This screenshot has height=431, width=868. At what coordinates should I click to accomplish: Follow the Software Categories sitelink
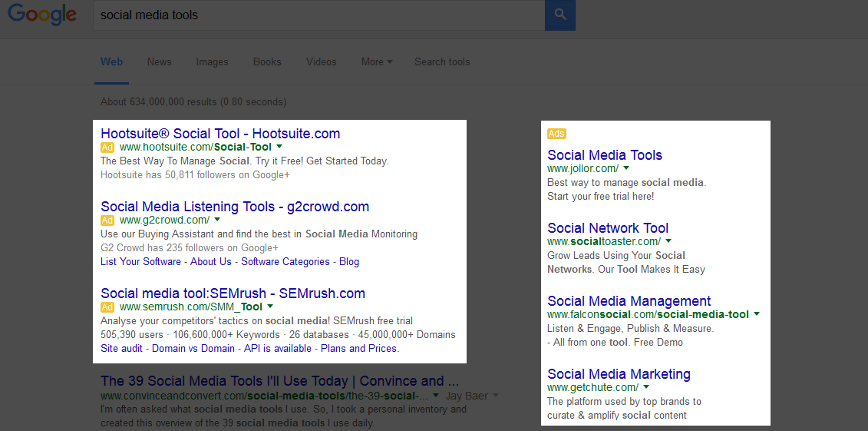[285, 261]
